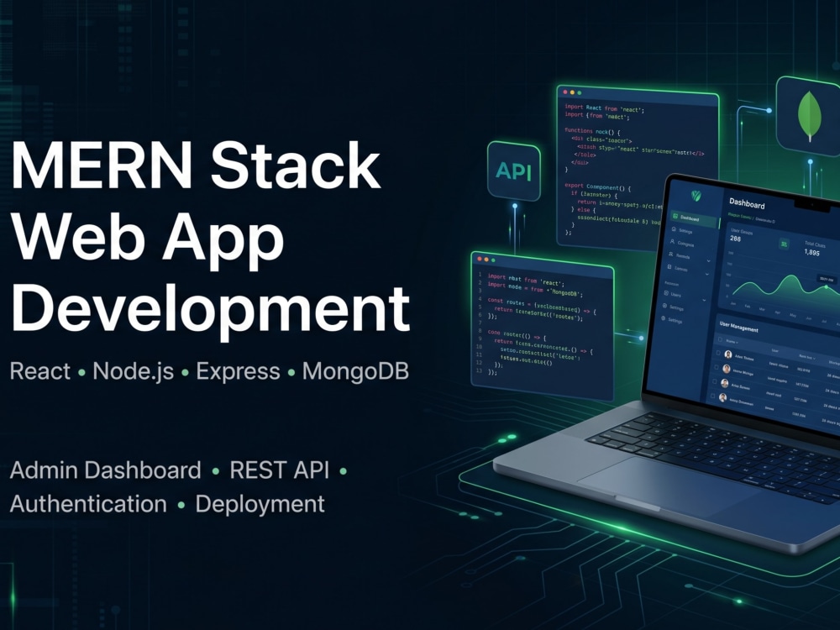The height and width of the screenshot is (630, 840).
Task: Open the Name column sort dropdown
Action: click(732, 341)
